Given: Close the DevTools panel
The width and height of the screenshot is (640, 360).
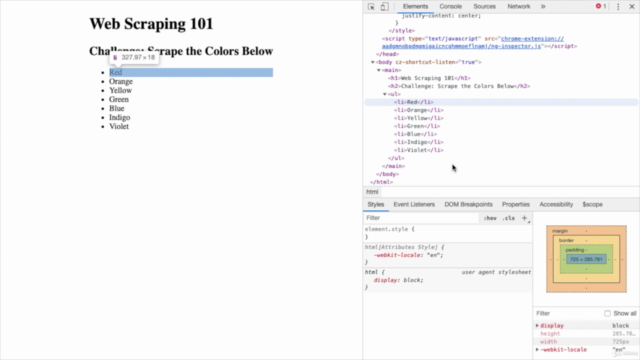Looking at the screenshot, I should click(x=631, y=7).
